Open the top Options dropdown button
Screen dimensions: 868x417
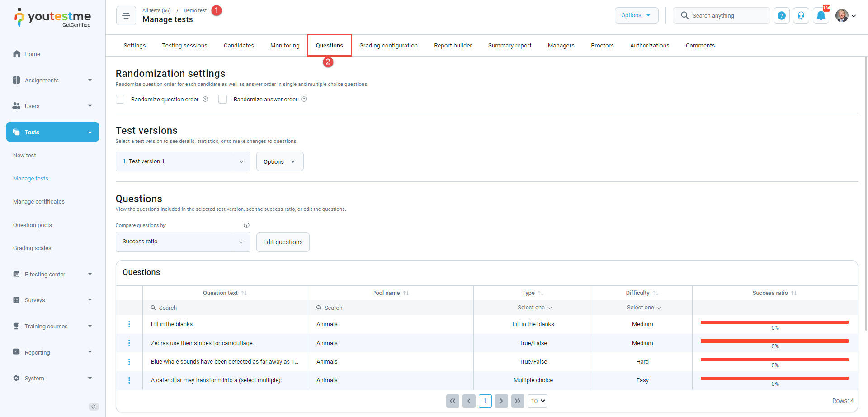[x=637, y=15]
